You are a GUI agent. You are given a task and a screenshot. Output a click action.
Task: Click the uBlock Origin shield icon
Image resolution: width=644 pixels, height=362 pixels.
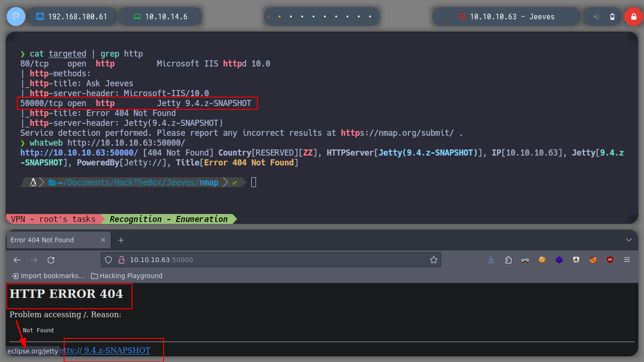tap(610, 260)
